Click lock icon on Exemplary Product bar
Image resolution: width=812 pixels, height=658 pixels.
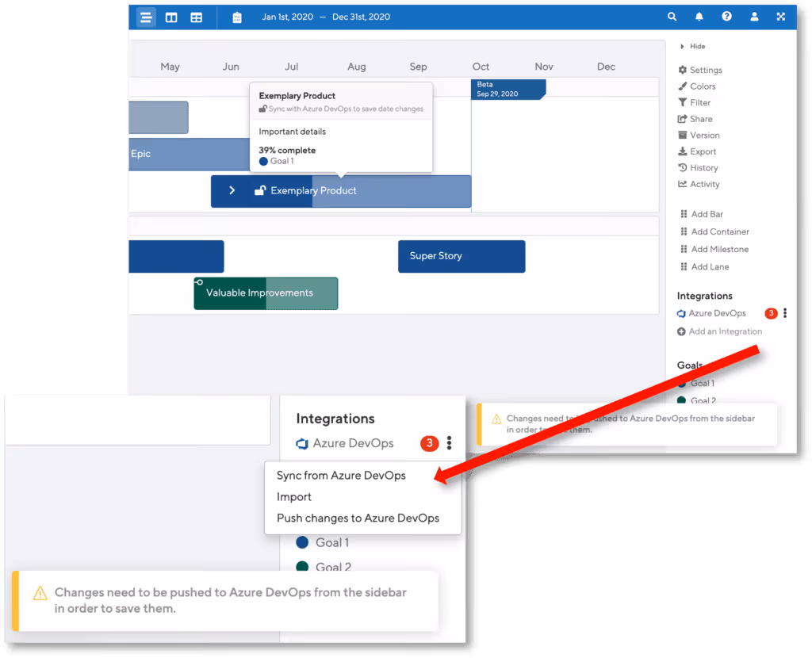pyautogui.click(x=260, y=190)
